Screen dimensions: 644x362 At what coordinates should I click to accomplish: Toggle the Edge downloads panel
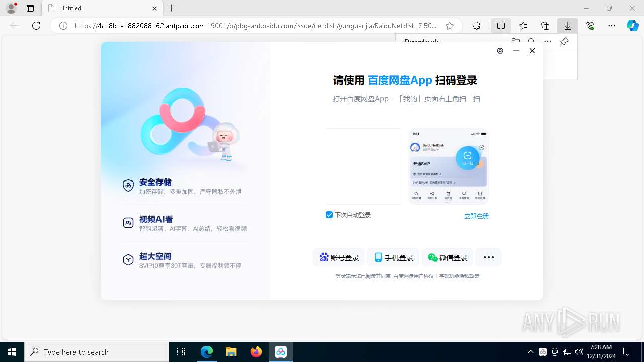coord(568,26)
